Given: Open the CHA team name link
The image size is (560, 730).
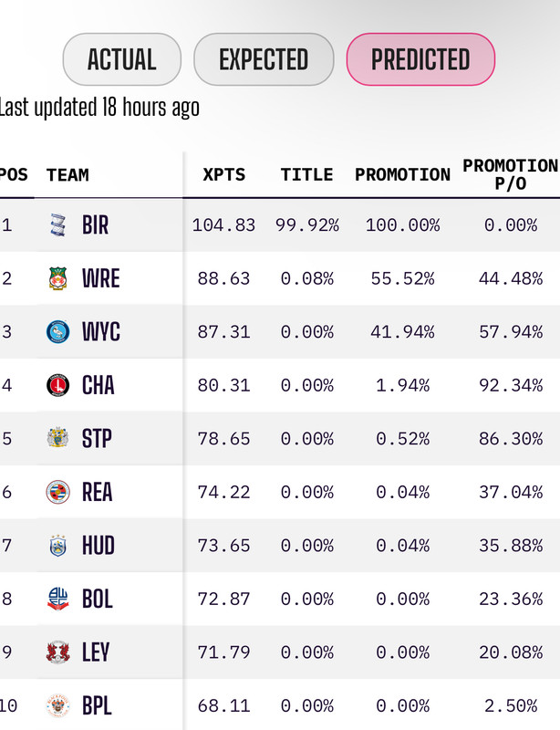Looking at the screenshot, I should point(99,385).
